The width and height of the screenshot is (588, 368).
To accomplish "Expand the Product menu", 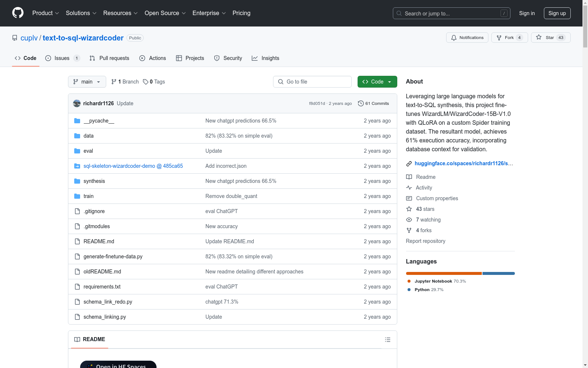I will click(46, 13).
